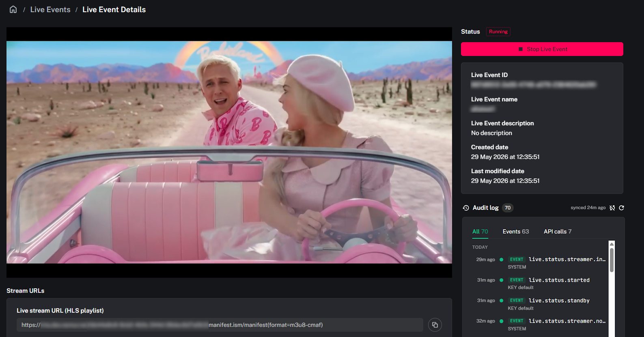Click the blurred Live Event ID value
Viewport: 644px width, 337px height.
(533, 85)
